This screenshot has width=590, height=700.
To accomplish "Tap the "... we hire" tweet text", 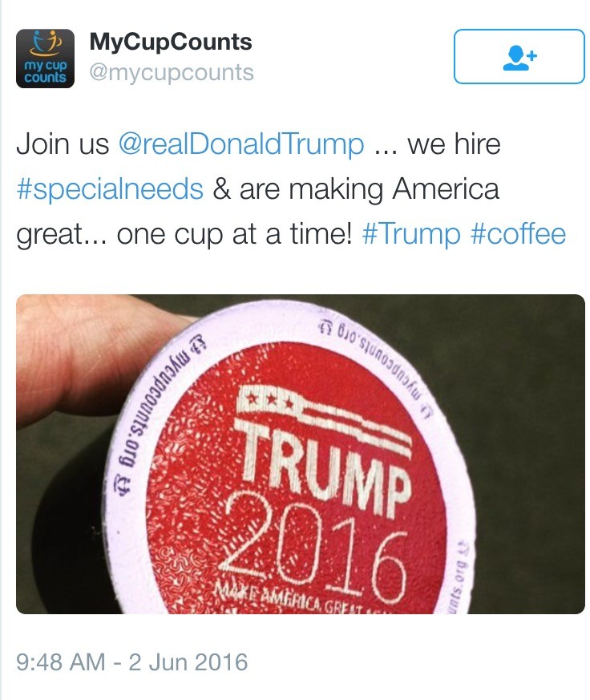I will 438,144.
